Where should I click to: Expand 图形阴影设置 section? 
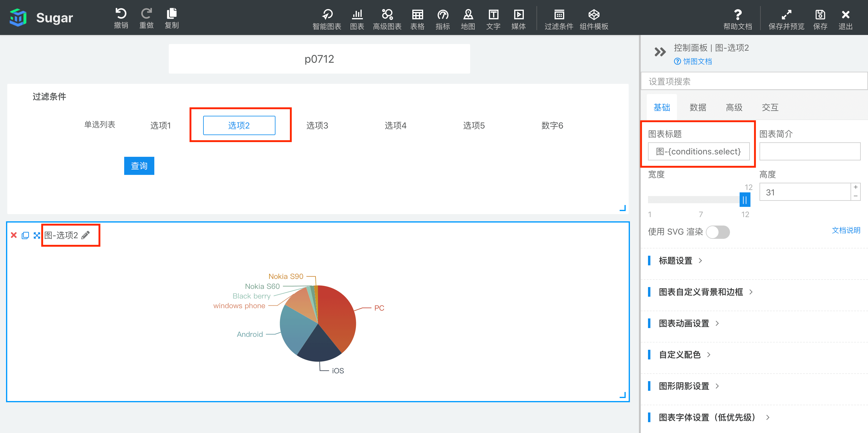tap(689, 386)
